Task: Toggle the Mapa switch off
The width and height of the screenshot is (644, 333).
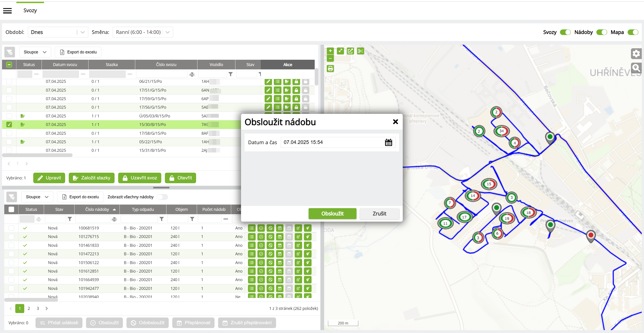Action: coord(633,32)
